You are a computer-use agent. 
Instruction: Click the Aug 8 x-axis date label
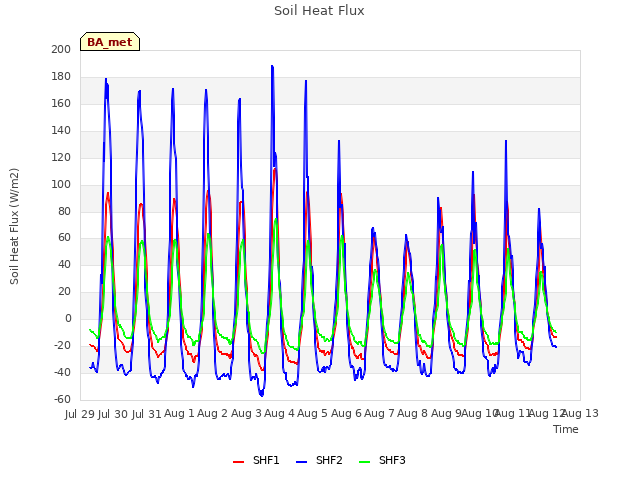(412, 413)
